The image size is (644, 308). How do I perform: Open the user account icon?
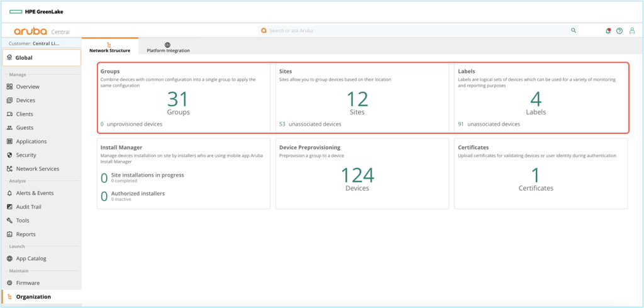click(632, 31)
